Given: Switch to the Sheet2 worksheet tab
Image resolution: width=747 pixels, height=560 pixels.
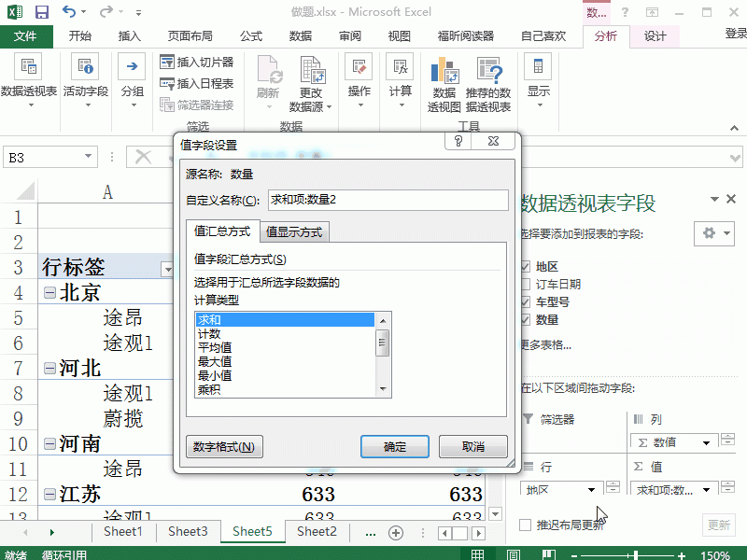Looking at the screenshot, I should pos(315,530).
